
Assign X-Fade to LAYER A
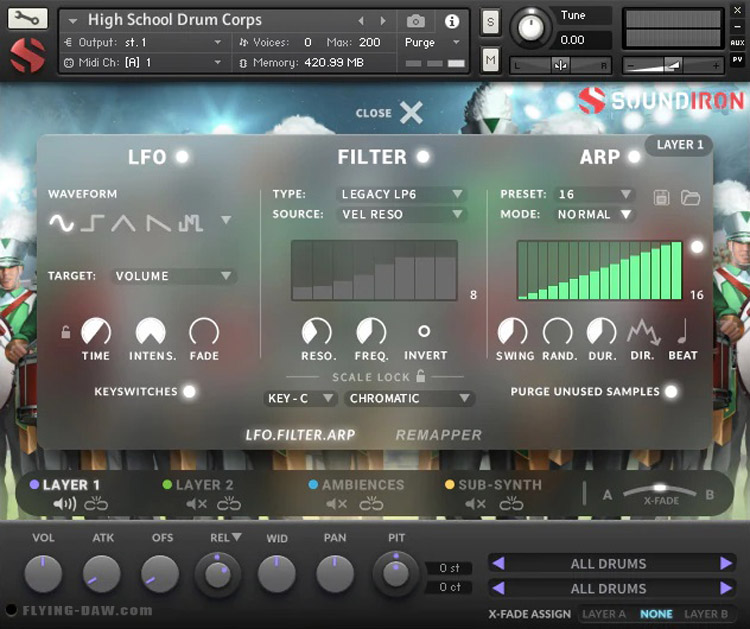coord(604,614)
